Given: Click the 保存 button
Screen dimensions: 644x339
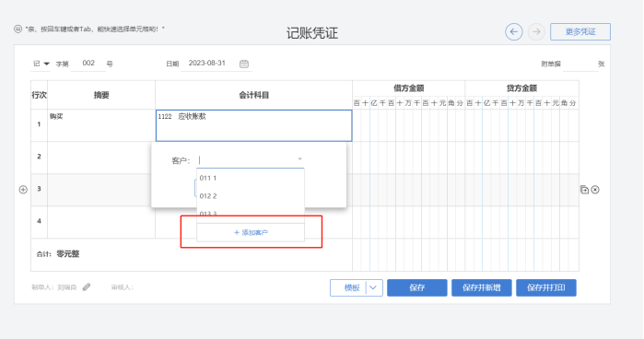Looking at the screenshot, I should coord(416,287).
